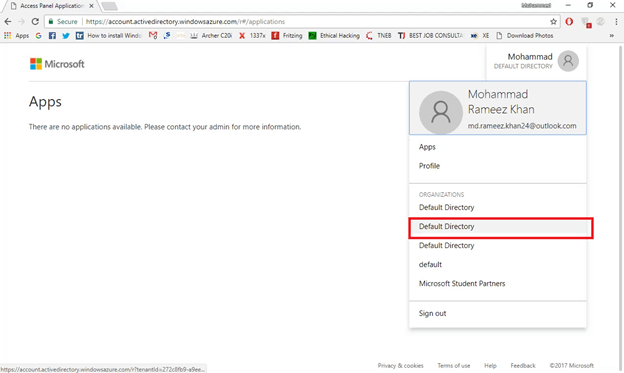This screenshot has width=624, height=373.
Task: Open the blue S bookmark icon
Action: (x=167, y=35)
